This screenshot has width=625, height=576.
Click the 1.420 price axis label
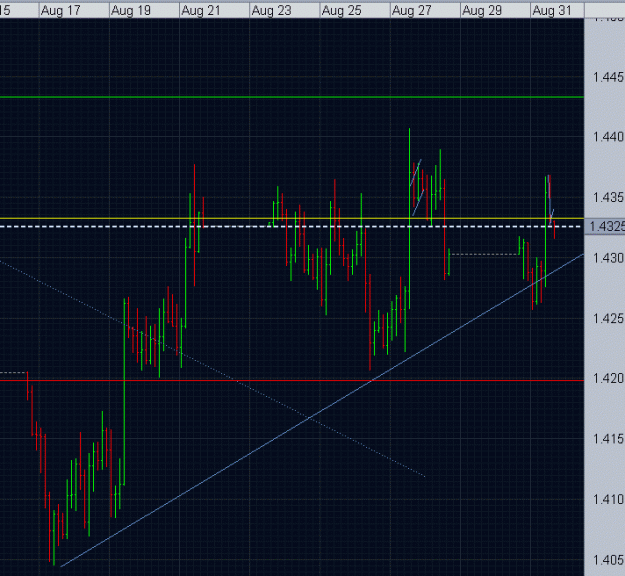[x=608, y=378]
